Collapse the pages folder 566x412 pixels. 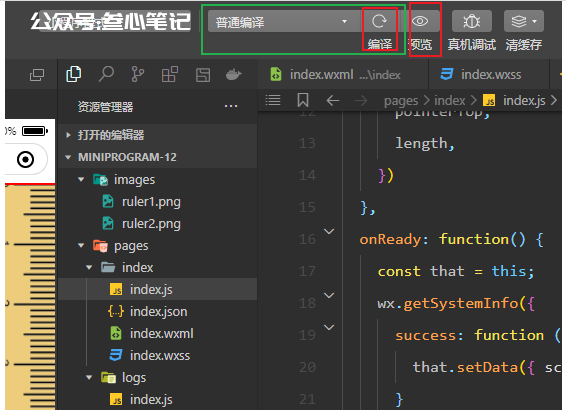coord(81,246)
